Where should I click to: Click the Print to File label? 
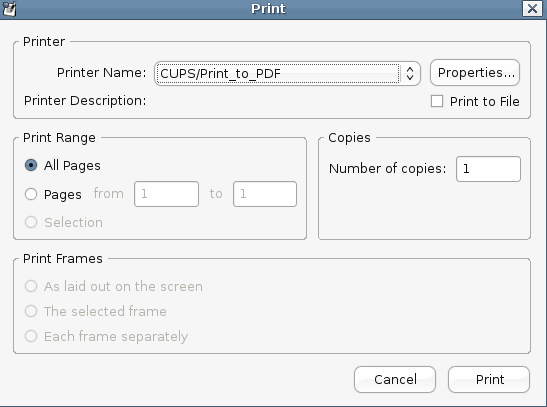point(485,101)
